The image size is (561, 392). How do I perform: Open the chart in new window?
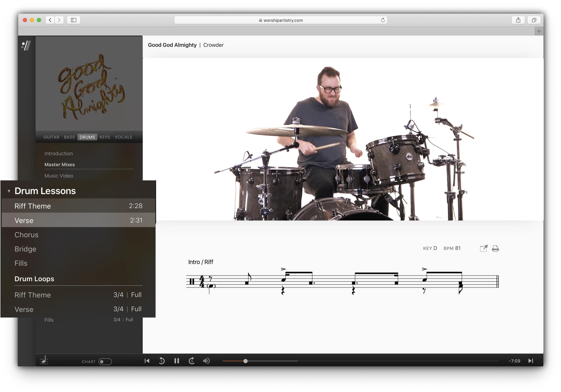coord(484,249)
